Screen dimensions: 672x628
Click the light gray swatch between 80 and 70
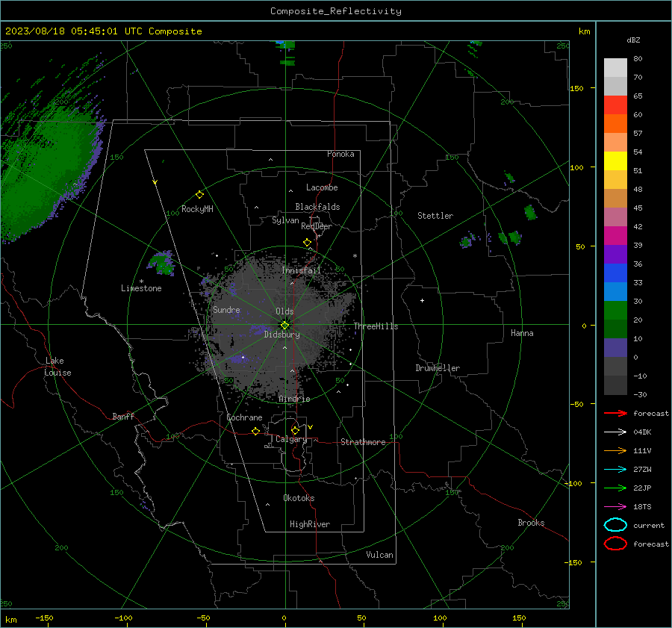(x=615, y=68)
